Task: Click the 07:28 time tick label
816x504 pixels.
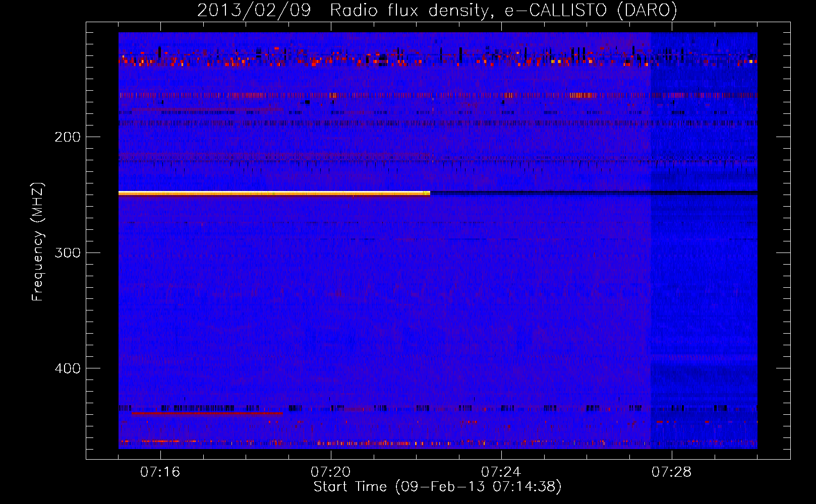Action: 671,472
